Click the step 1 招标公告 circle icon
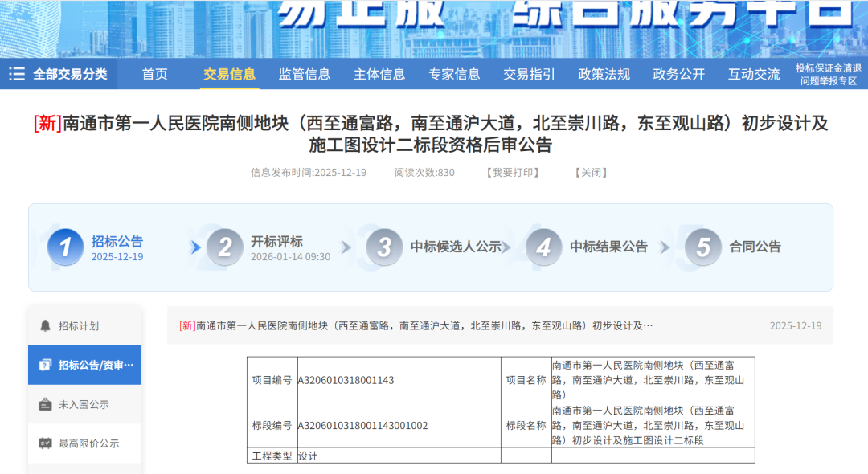 (65, 247)
